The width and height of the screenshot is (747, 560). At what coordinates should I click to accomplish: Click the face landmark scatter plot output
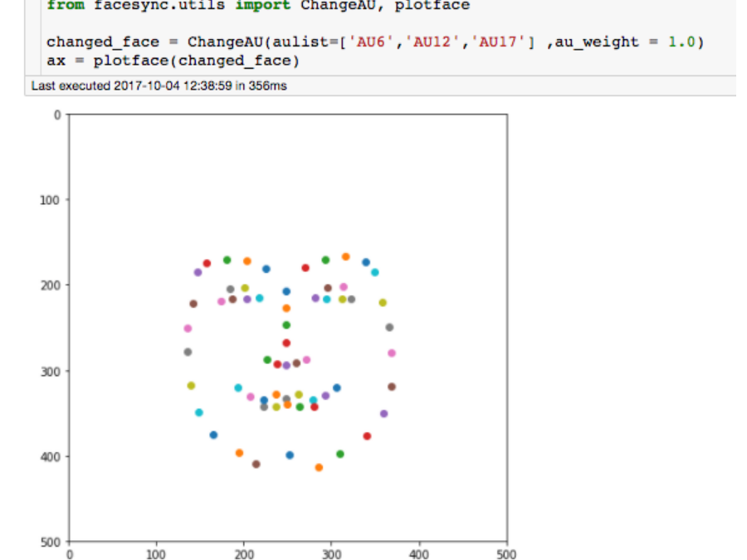coord(288,328)
